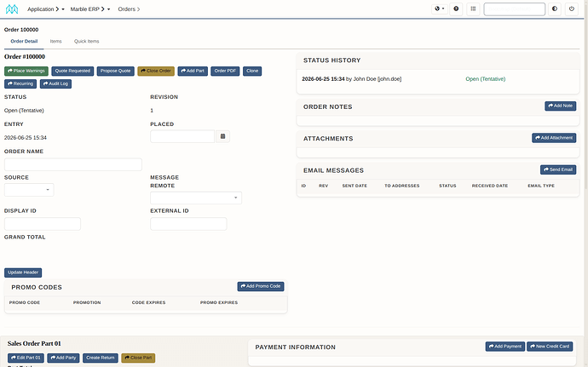Focus the Order Name field
The width and height of the screenshot is (588, 367).
click(x=73, y=164)
